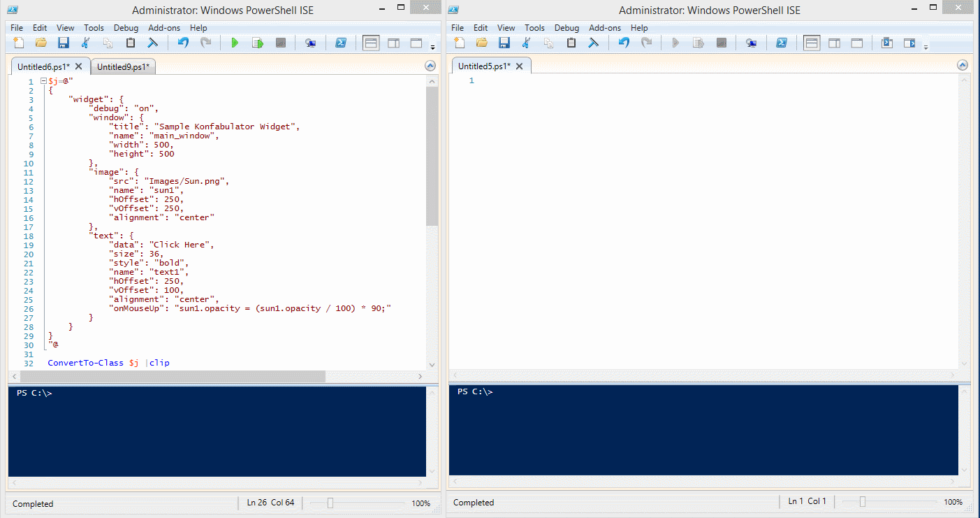Screen dimensions: 980x518
Task: Save Untitled5.ps1 with the Save icon
Action: [x=504, y=43]
